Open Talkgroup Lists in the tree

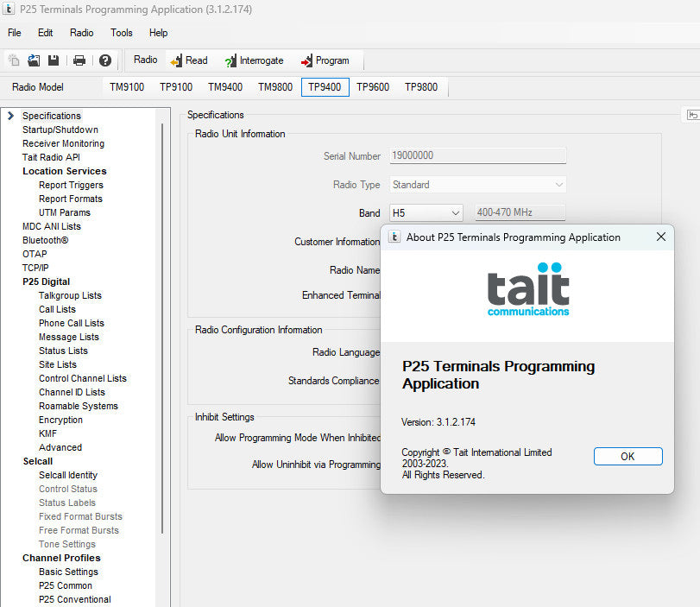[x=70, y=295]
